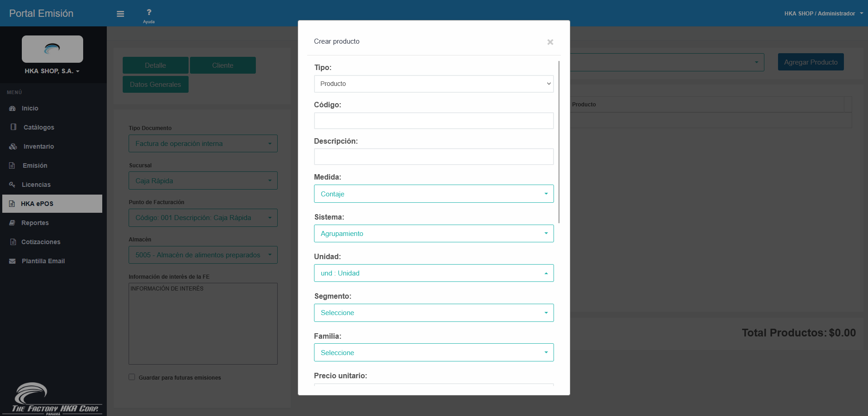Toggle Guardar para futuras emisiones checkbox
868x416 pixels.
[x=132, y=377]
